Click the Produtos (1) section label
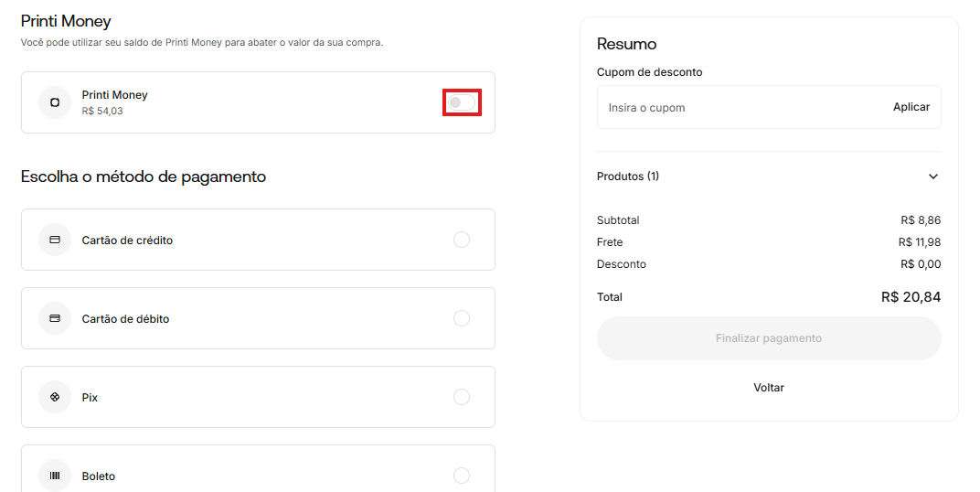 click(x=627, y=176)
